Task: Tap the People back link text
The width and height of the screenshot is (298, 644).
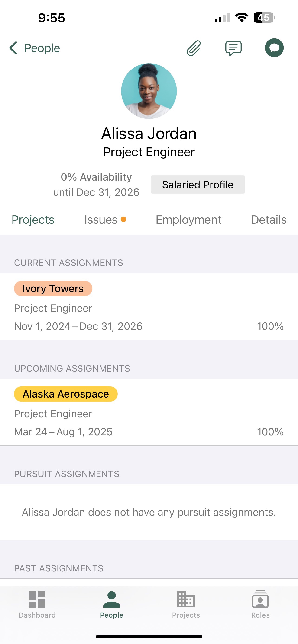Action: click(x=42, y=48)
